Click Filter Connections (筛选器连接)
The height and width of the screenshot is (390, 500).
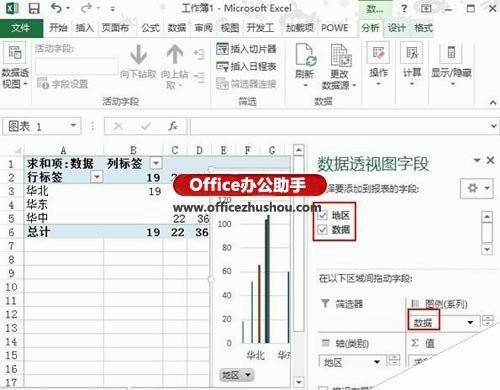pos(246,84)
